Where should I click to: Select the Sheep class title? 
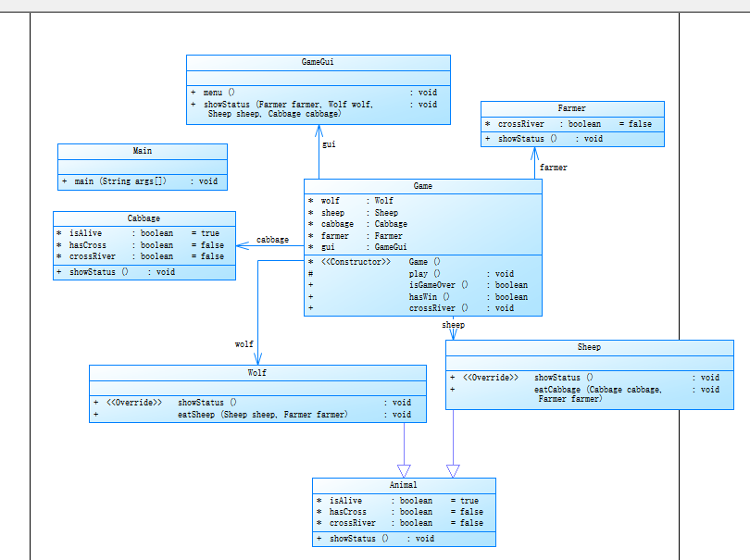coord(589,347)
